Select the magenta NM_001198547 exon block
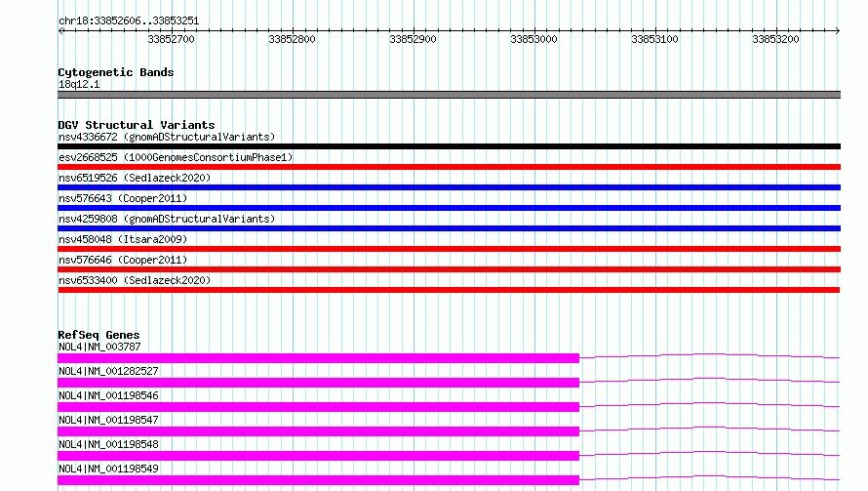This screenshot has height=491, width=868. 318,431
